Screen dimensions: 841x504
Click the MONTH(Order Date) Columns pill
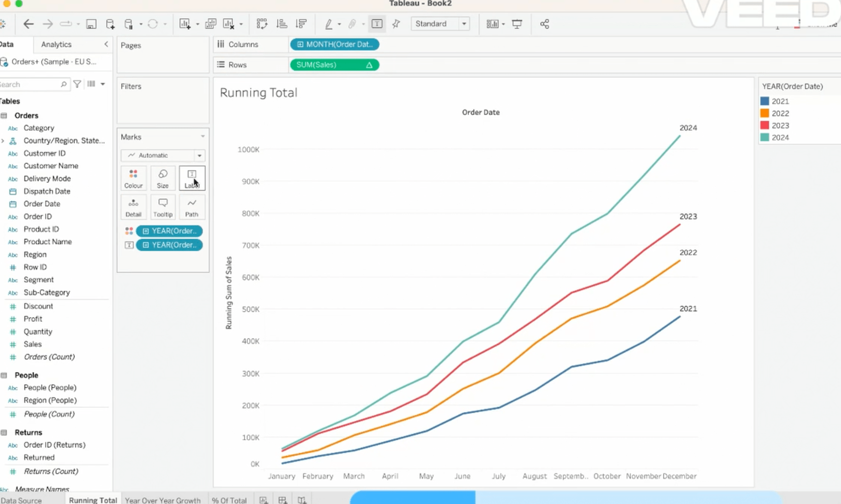[x=335, y=44]
